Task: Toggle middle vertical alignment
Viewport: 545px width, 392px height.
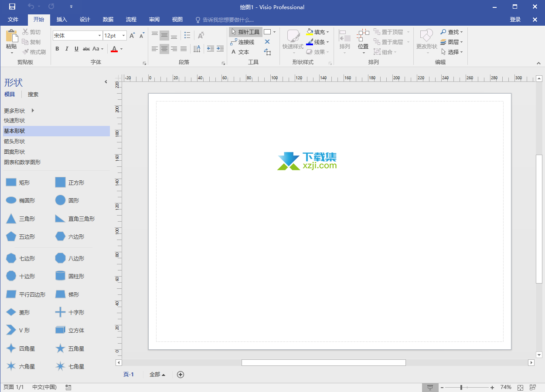Action: click(x=164, y=35)
